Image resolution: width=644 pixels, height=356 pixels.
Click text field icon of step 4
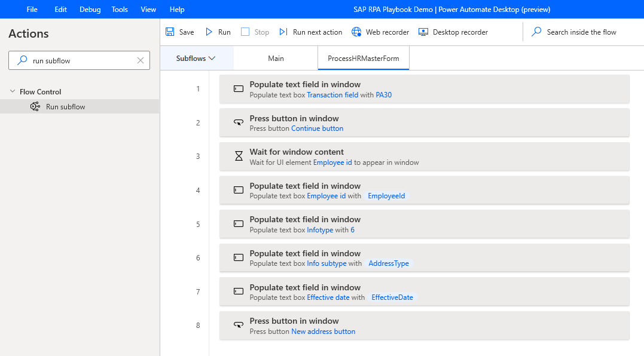[239, 190]
